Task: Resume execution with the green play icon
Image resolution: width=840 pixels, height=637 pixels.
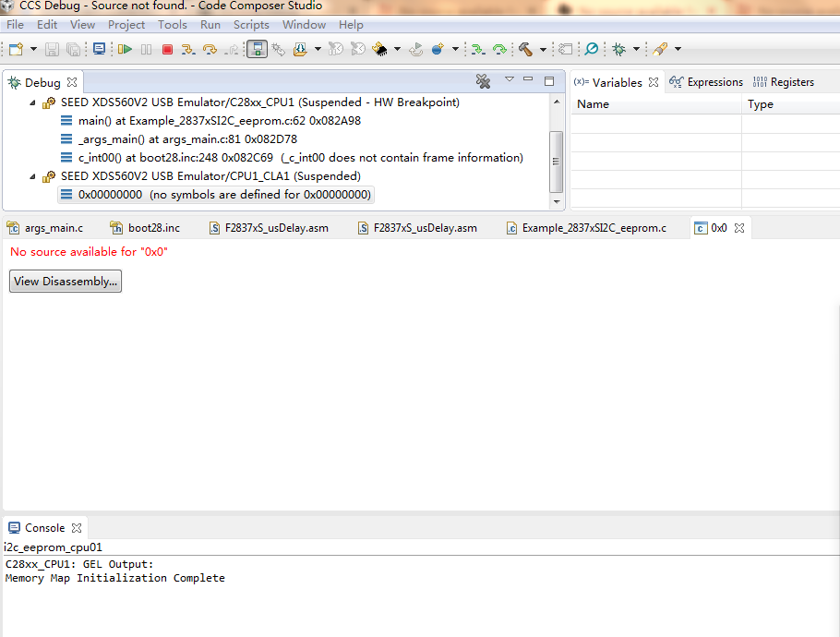Action: click(125, 49)
